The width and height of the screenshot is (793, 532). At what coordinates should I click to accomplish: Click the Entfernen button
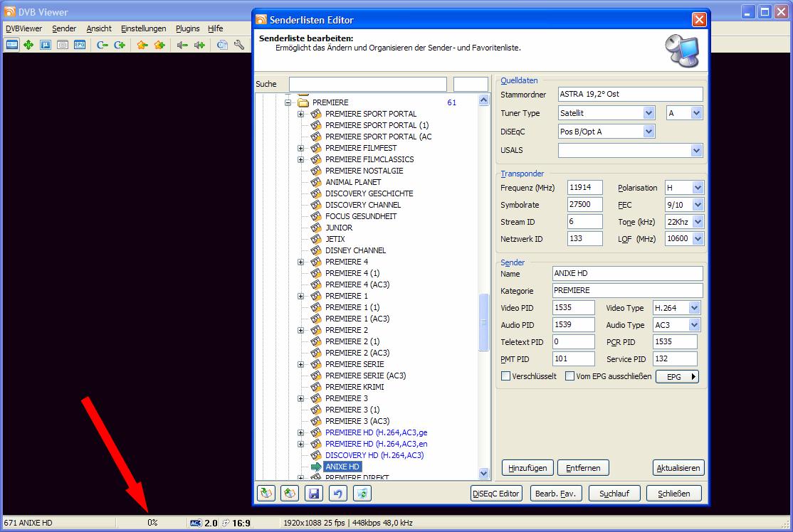(x=583, y=468)
